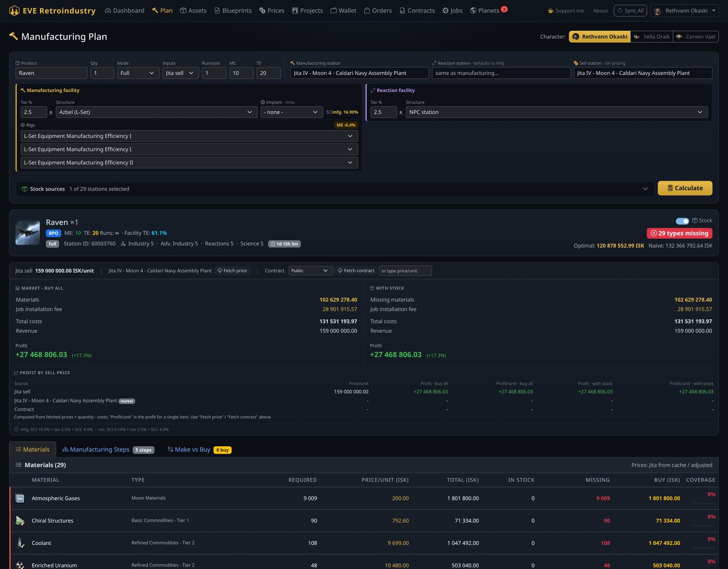Click the Product field containing Raven
This screenshot has height=569, width=728.
pyautogui.click(x=51, y=73)
